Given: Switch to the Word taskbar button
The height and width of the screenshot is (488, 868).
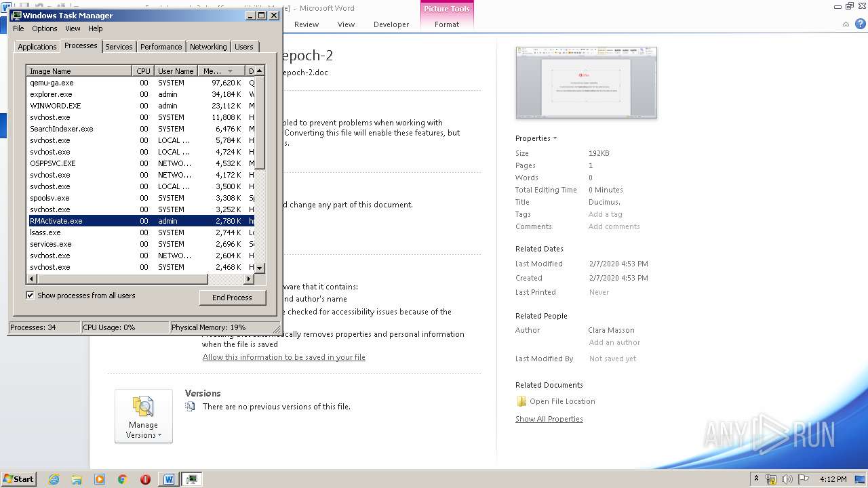Looking at the screenshot, I should tap(169, 479).
